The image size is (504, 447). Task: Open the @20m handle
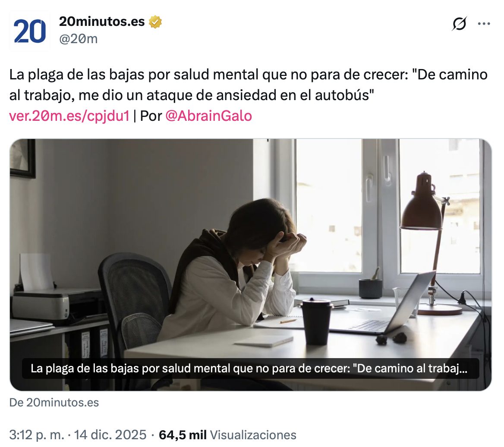(x=79, y=39)
